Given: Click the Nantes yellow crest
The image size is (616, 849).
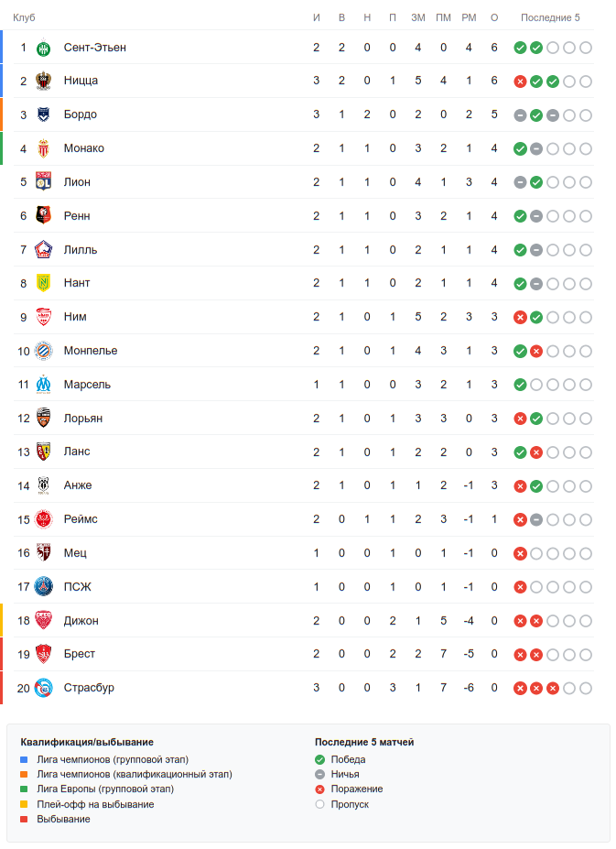Looking at the screenshot, I should coord(43,283).
